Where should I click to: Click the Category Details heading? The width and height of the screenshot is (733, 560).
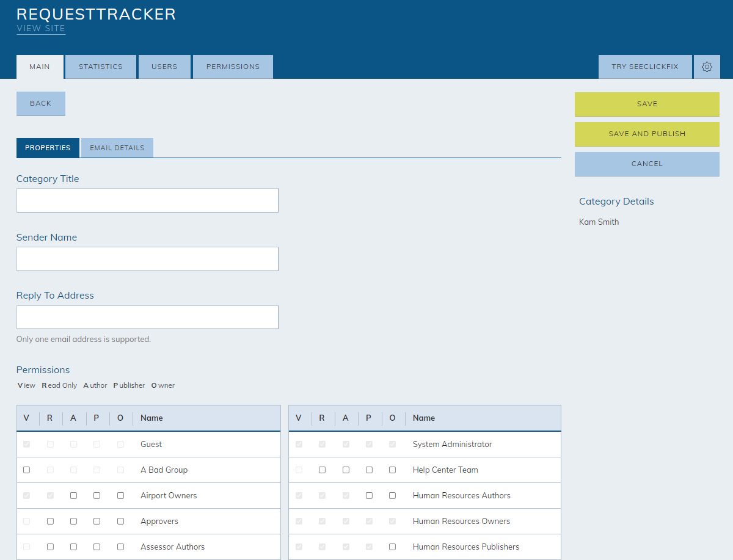[616, 202]
